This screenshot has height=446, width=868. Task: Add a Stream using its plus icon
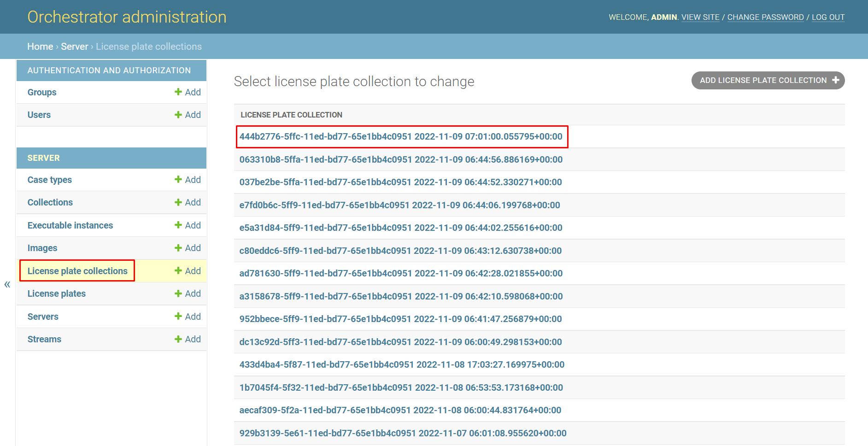178,339
